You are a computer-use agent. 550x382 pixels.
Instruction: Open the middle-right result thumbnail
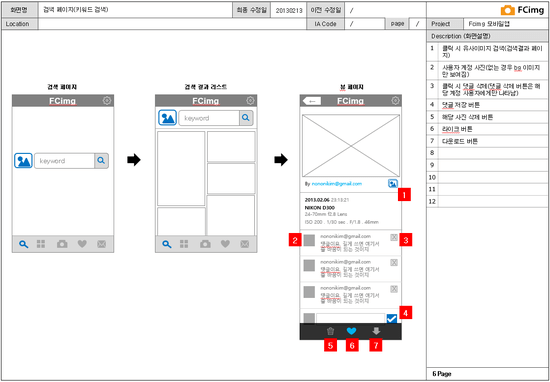click(231, 179)
